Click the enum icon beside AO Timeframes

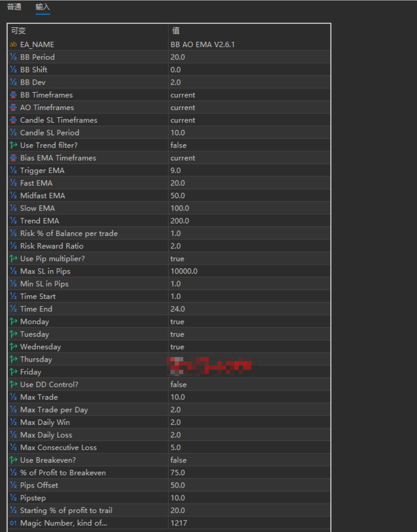point(13,107)
